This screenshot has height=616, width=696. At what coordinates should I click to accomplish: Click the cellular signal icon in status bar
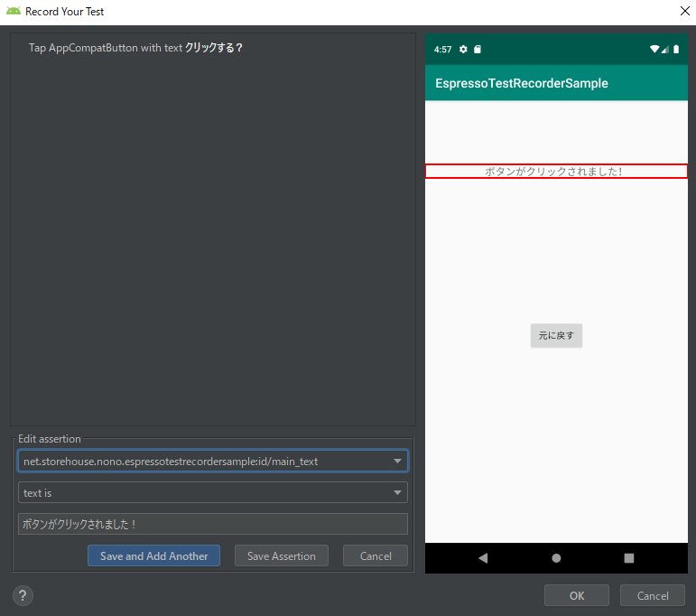coord(665,50)
